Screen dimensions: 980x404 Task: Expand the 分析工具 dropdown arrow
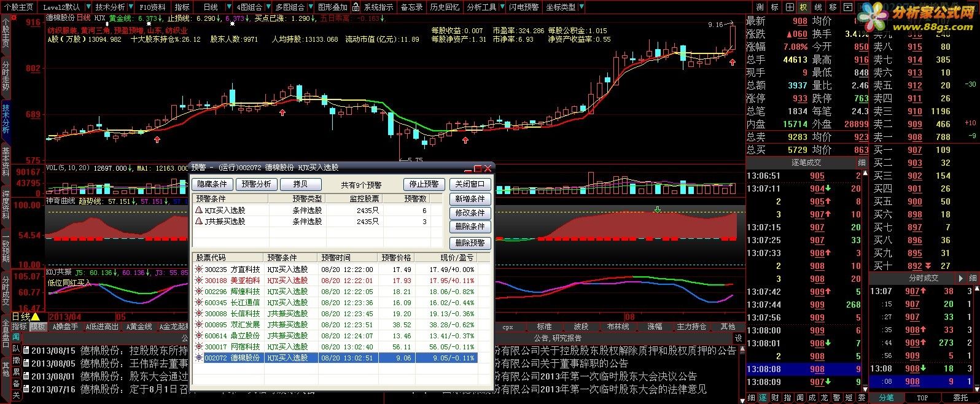click(x=502, y=7)
